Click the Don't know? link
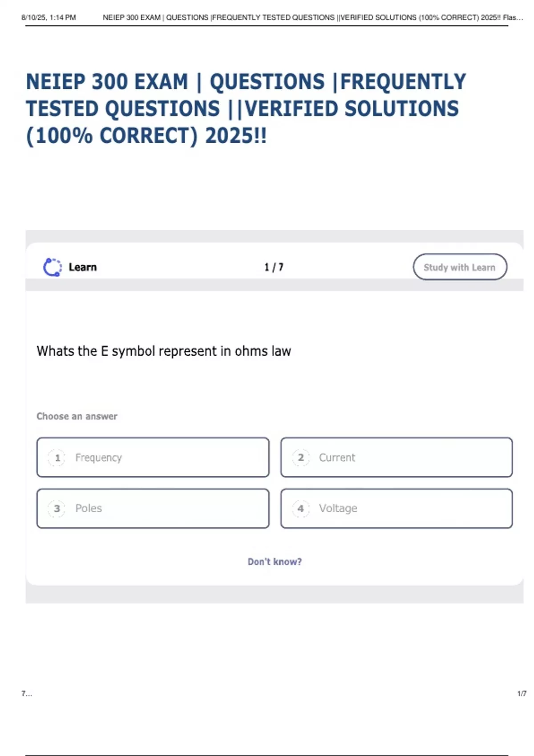 [275, 562]
